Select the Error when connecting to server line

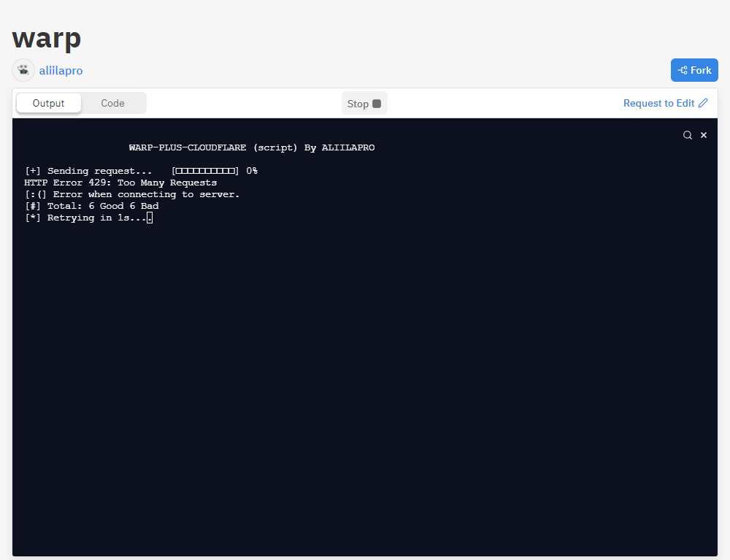coord(132,194)
